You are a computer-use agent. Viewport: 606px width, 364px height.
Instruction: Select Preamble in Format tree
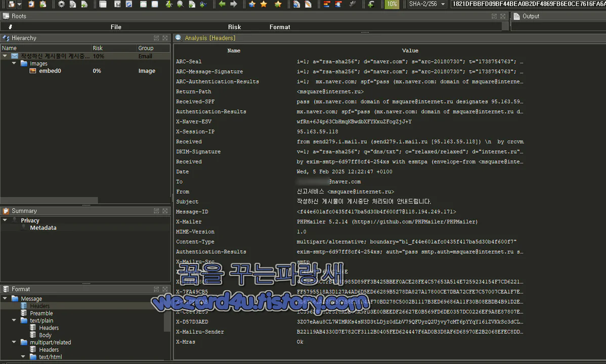point(41,313)
